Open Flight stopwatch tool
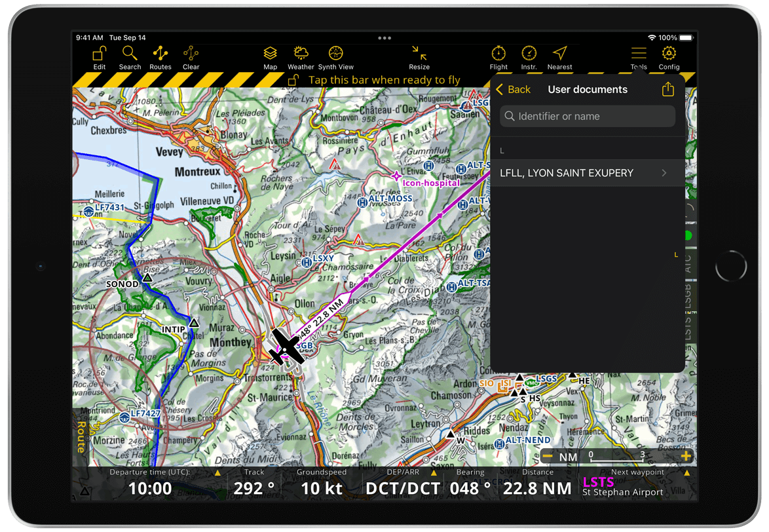769x532 pixels. coord(498,58)
